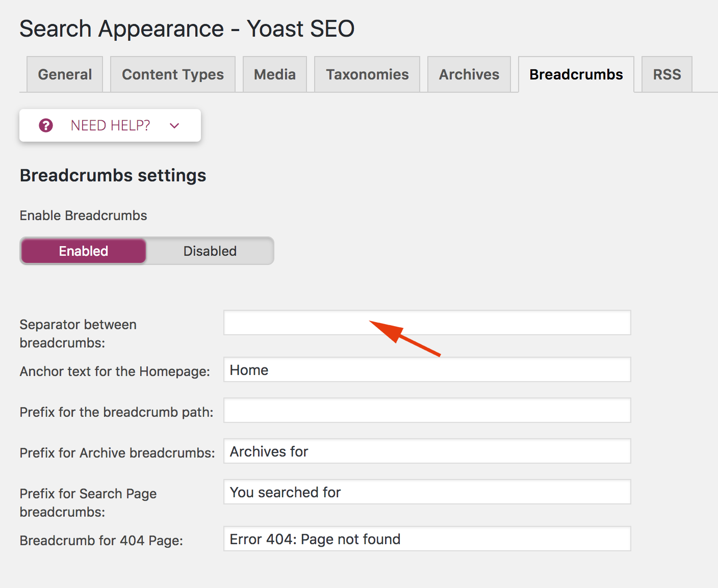Click the Prefix for the breadcrumb path label
The height and width of the screenshot is (588, 718).
(117, 412)
